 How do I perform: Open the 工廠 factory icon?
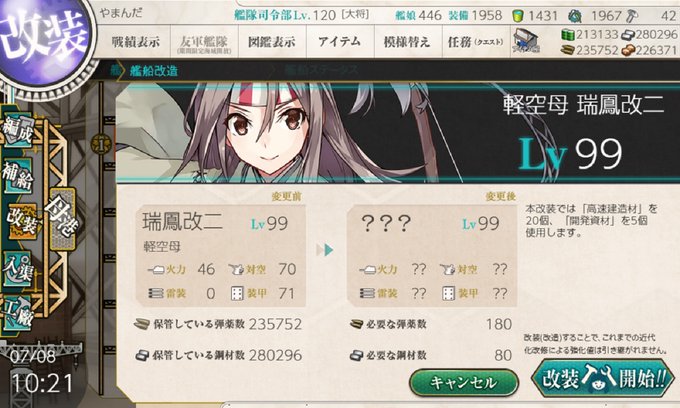(x=18, y=313)
